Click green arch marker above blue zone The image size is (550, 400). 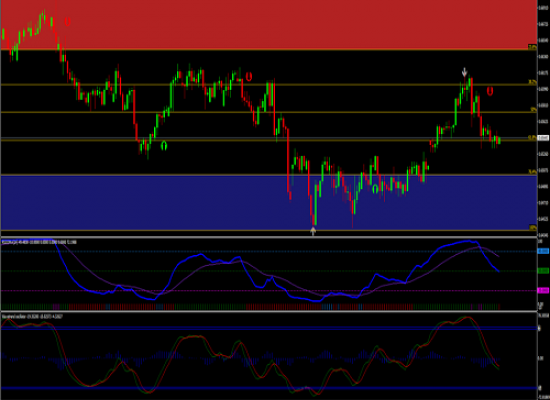pos(164,146)
